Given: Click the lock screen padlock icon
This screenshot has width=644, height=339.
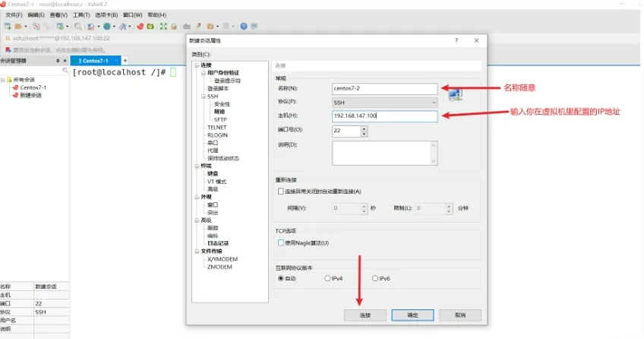Looking at the screenshot, I should [174, 27].
